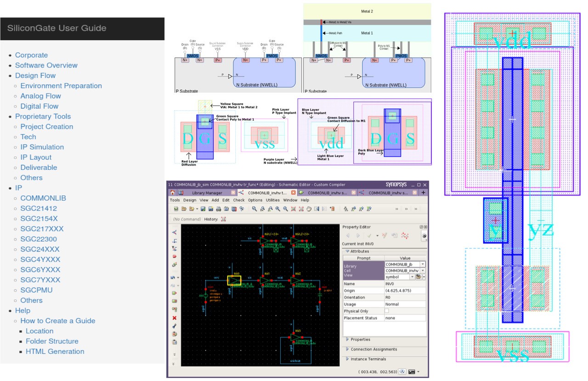Image resolution: width=588 pixels, height=381 pixels.
Task: Open the SGC21412 IP link
Action: click(x=39, y=208)
